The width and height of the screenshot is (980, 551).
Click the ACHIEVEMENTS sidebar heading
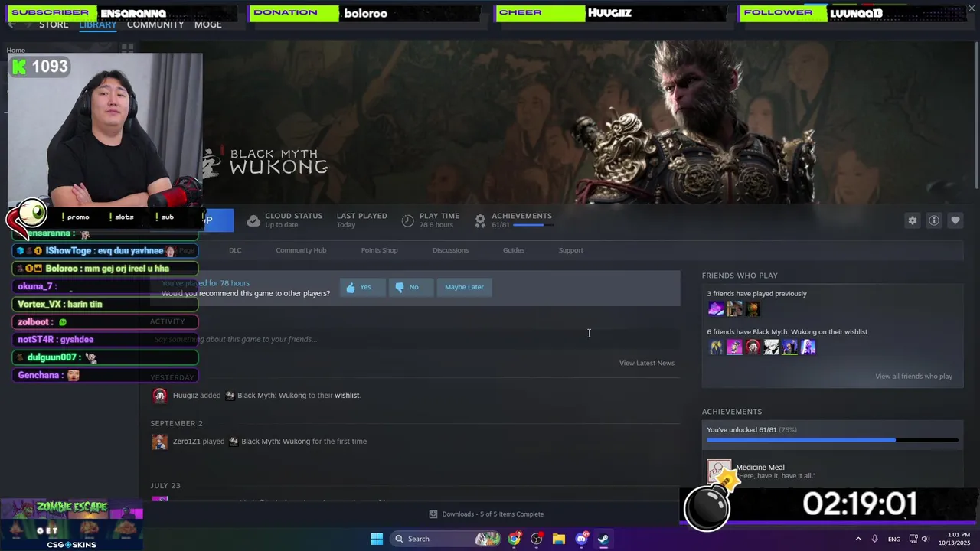tap(732, 412)
